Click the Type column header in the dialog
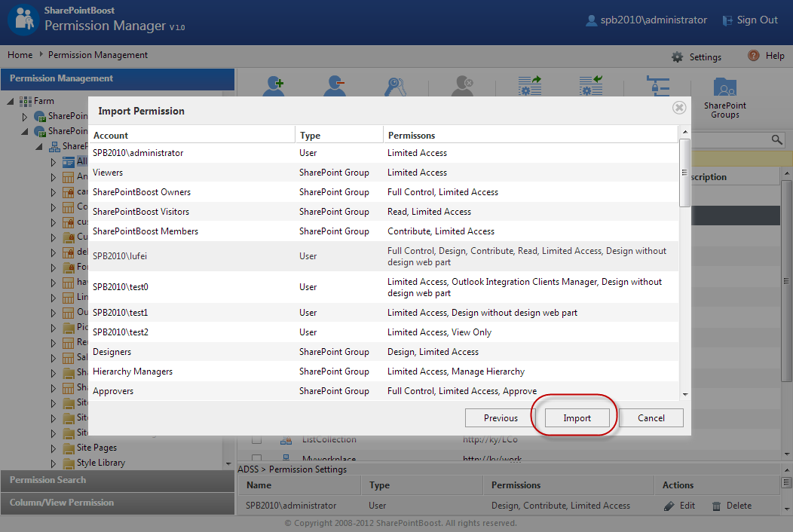 [x=339, y=136]
